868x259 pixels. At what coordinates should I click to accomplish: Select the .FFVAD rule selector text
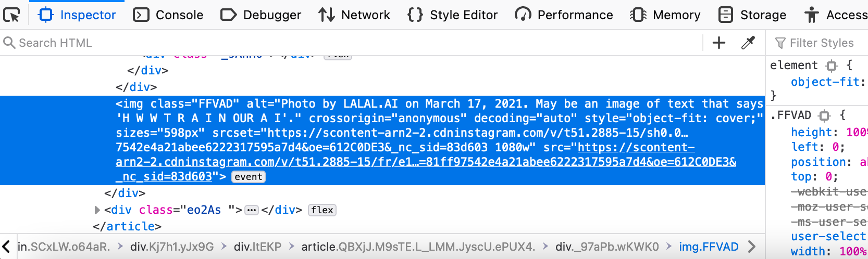790,115
